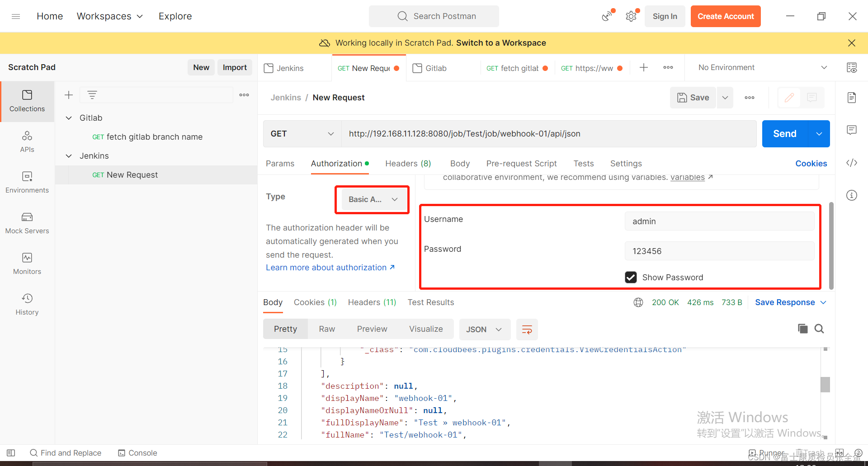Open the Environments sidebar panel
The image size is (868, 466).
pos(27,183)
